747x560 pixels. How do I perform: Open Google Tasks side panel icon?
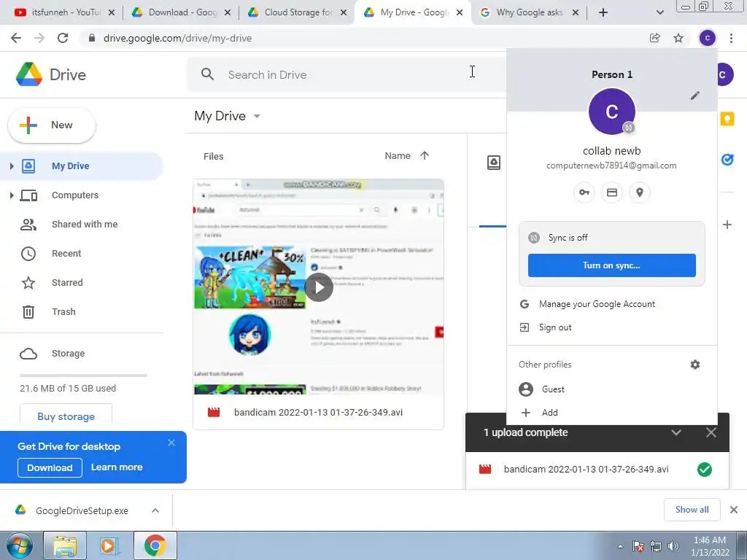tap(727, 159)
